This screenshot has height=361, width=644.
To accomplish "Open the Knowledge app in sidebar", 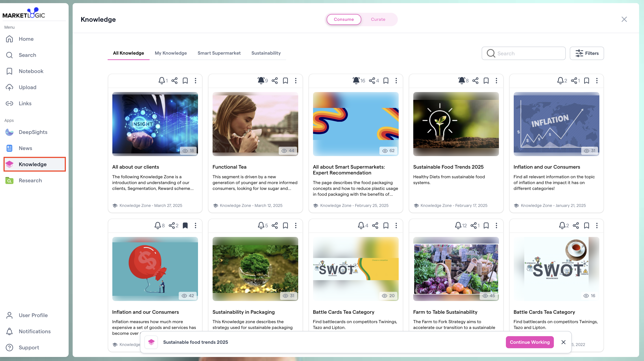I will coord(35,164).
